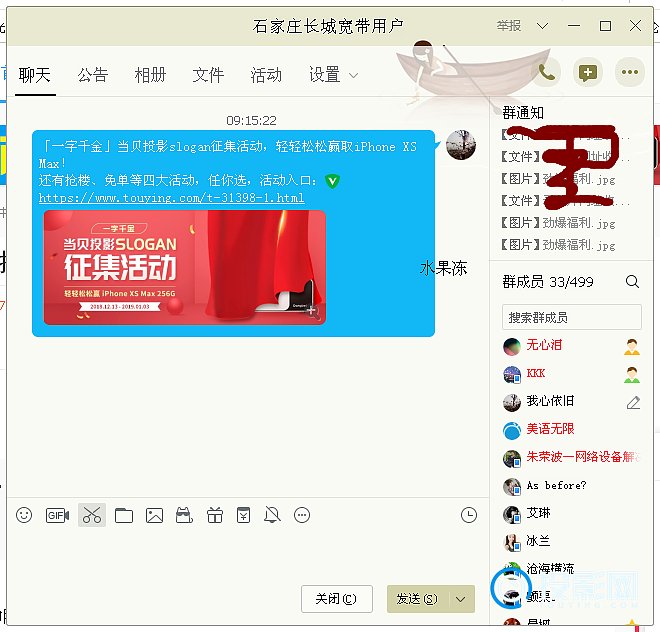The height and width of the screenshot is (632, 660).
Task: Open the 文件 tab
Action: coord(208,75)
